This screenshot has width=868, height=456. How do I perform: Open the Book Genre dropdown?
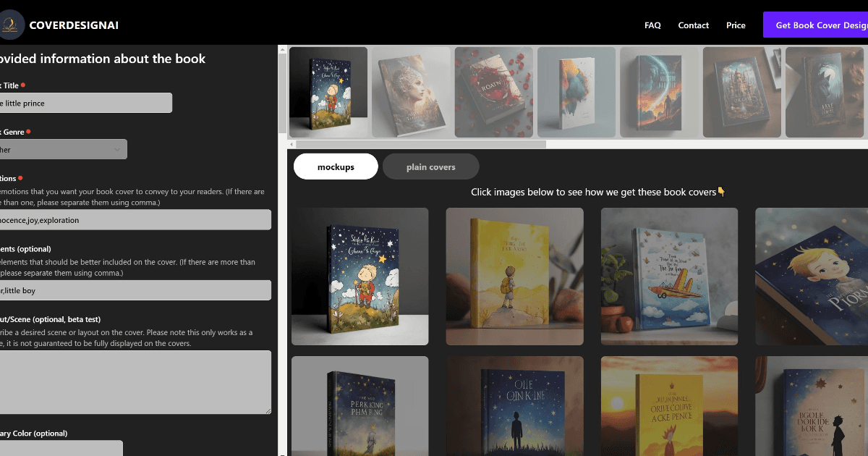click(63, 148)
